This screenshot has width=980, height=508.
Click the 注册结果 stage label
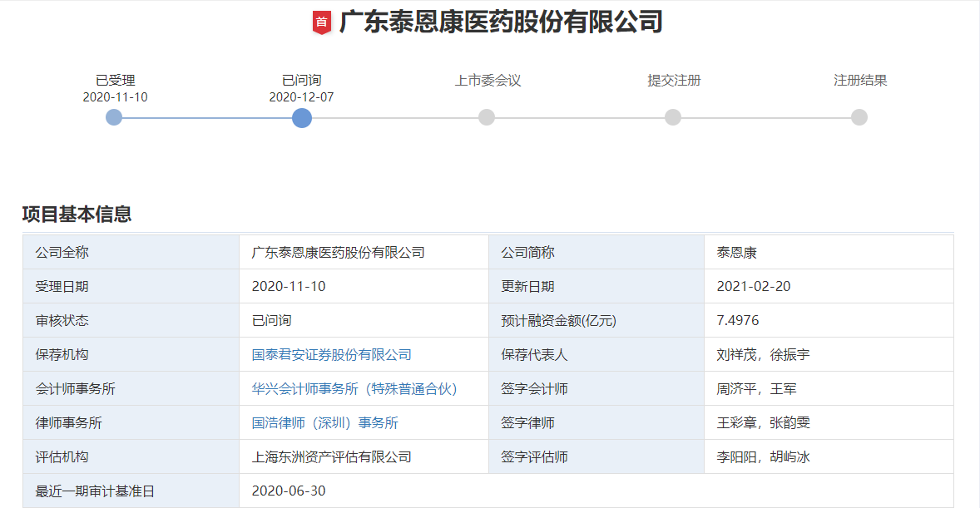(x=860, y=81)
